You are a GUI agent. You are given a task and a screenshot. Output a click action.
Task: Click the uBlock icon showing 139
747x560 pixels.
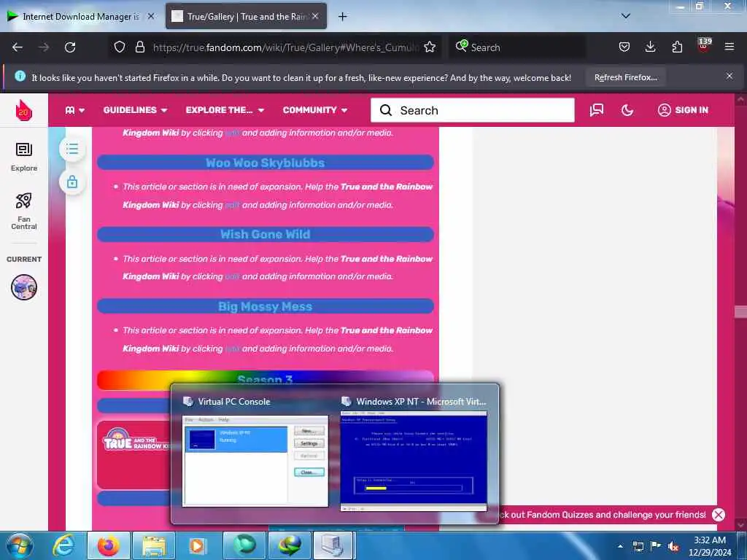704,44
